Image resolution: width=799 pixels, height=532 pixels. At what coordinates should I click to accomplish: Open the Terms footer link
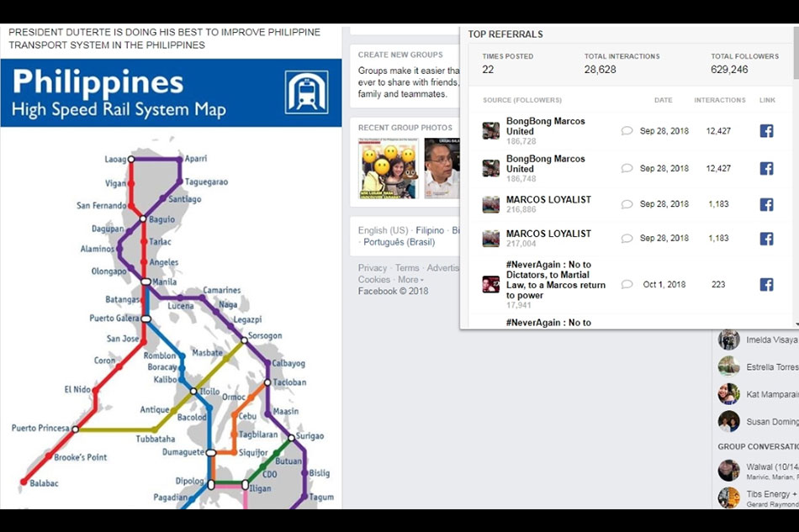coord(407,268)
